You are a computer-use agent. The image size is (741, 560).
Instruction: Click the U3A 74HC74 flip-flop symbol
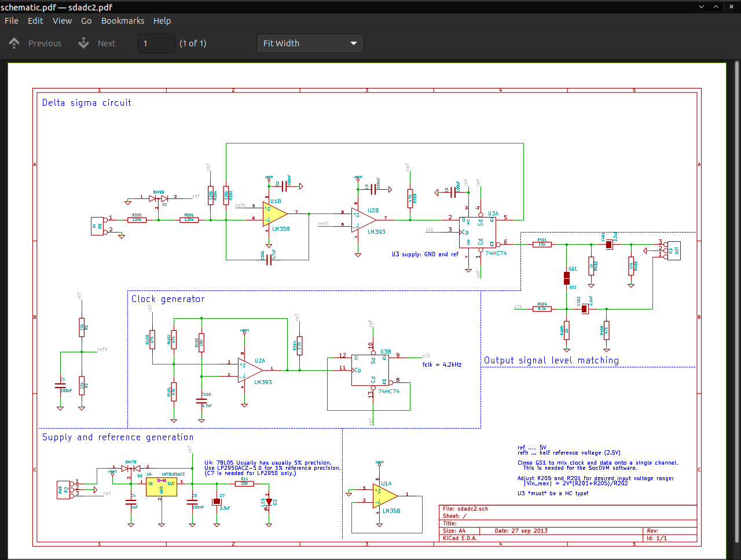[x=478, y=232]
